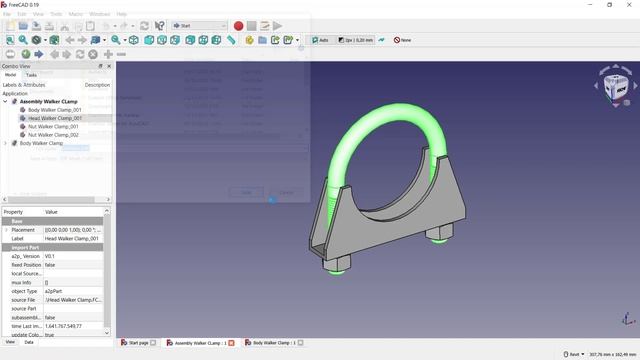Close the Combo View panel
This screenshot has width=640, height=360.
pyautogui.click(x=109, y=66)
